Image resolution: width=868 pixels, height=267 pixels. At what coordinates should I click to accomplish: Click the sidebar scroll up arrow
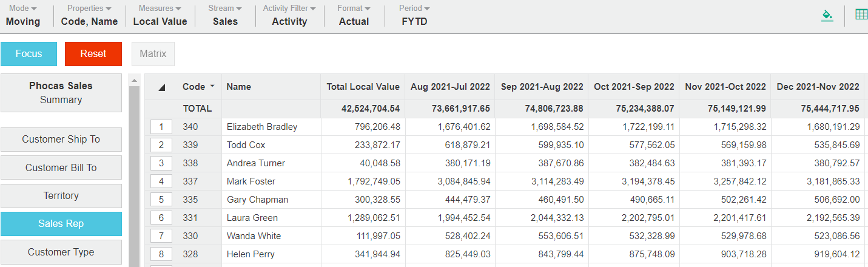tap(134, 81)
